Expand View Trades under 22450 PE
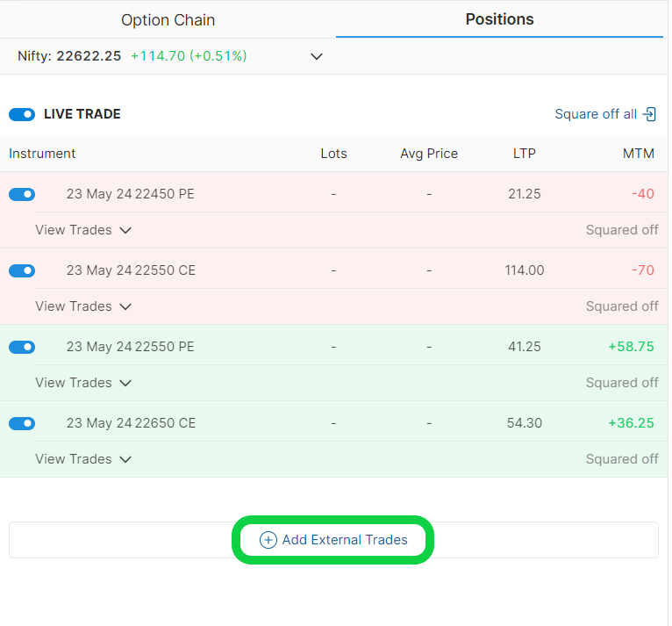Screen dimensions: 672x626 pos(83,230)
